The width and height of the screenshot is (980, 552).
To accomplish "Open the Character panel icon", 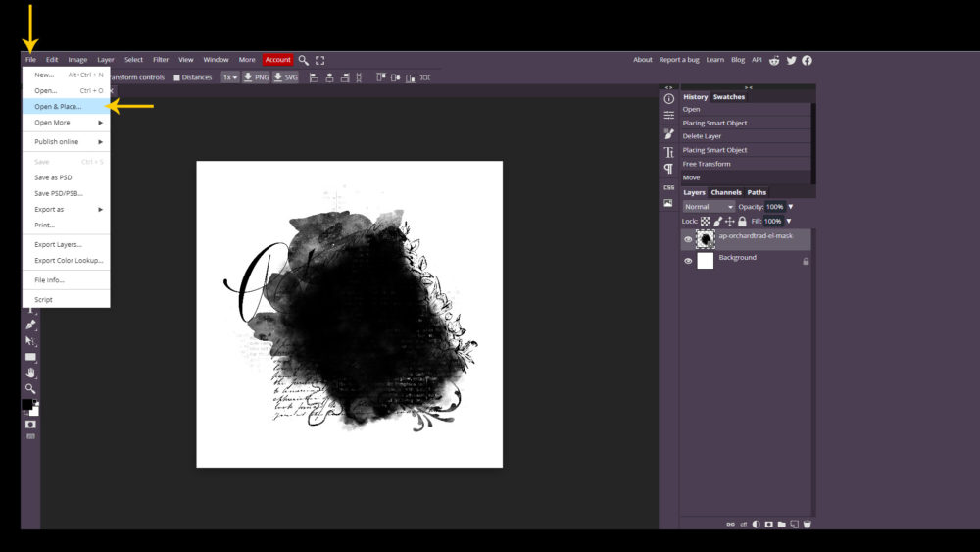I will tap(668, 152).
